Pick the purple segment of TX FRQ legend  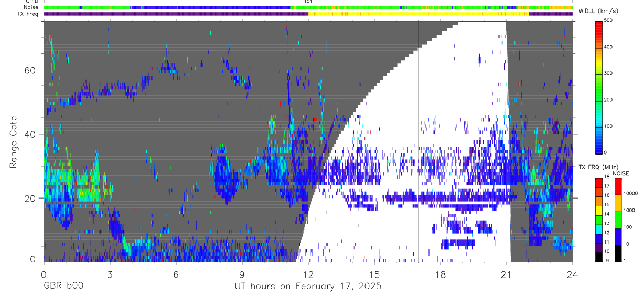tap(598, 248)
